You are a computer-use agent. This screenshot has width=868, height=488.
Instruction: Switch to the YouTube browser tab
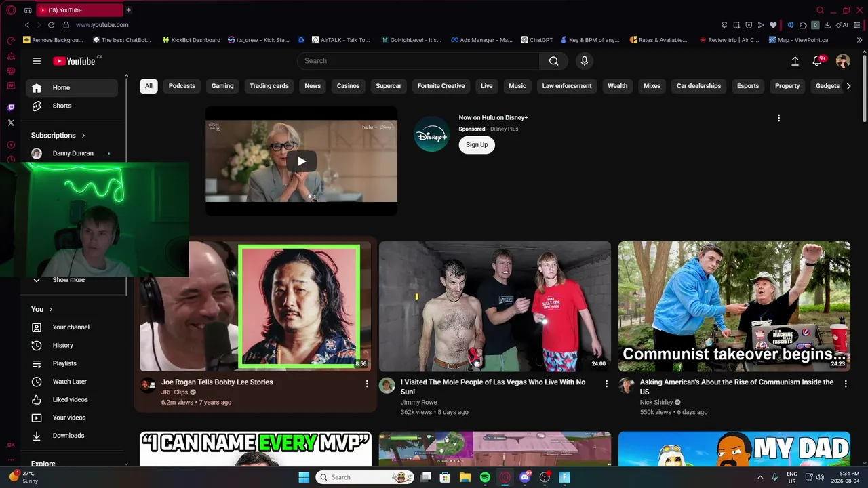tap(79, 10)
